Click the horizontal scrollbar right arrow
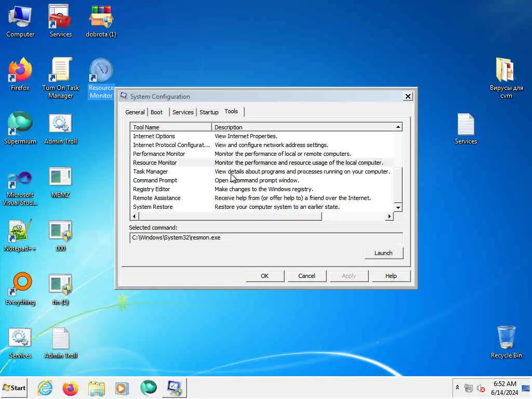This screenshot has height=399, width=532. (x=389, y=216)
